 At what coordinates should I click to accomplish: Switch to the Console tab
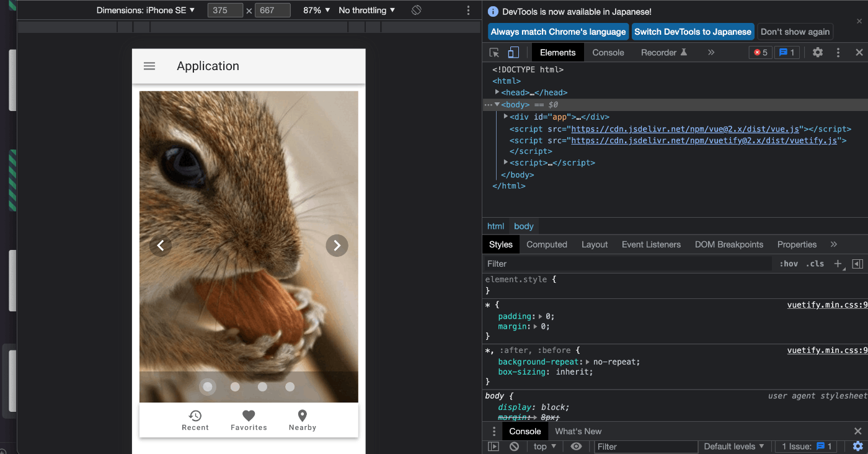click(608, 53)
